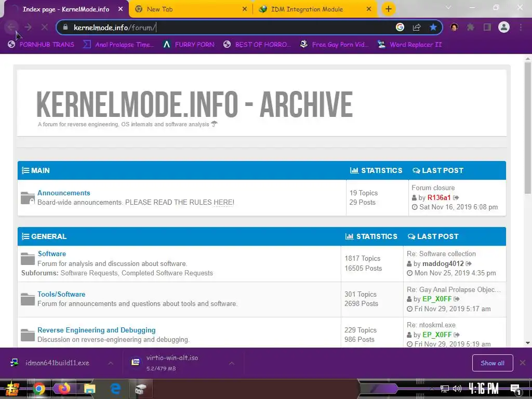Close the downloads bar
Image resolution: width=532 pixels, height=399 pixels.
click(x=523, y=363)
